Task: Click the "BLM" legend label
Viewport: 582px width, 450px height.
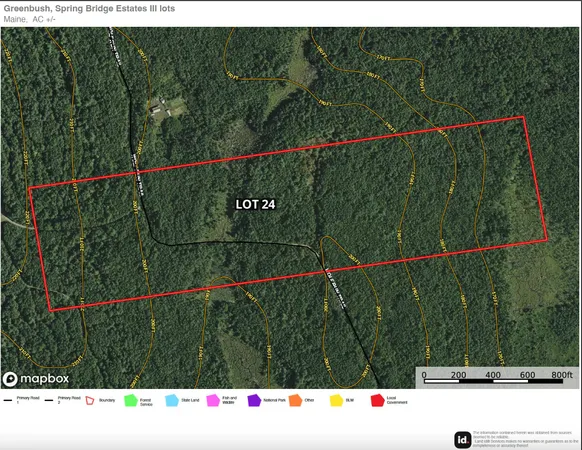Action: coord(350,400)
